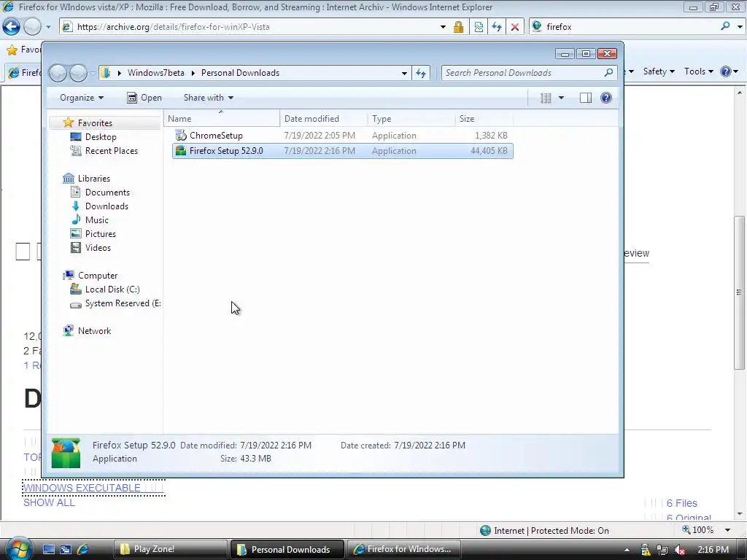Sort by Name column header

222,119
